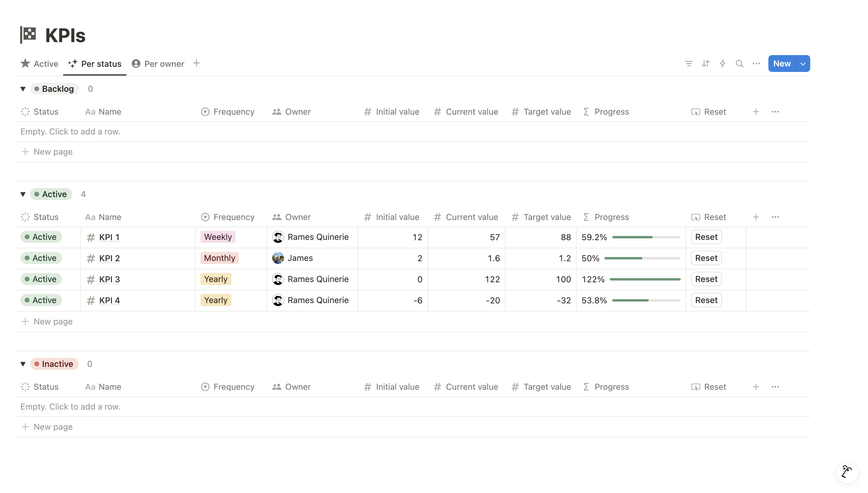Click the automations lightning bolt icon
The height and width of the screenshot is (493, 868).
point(722,63)
